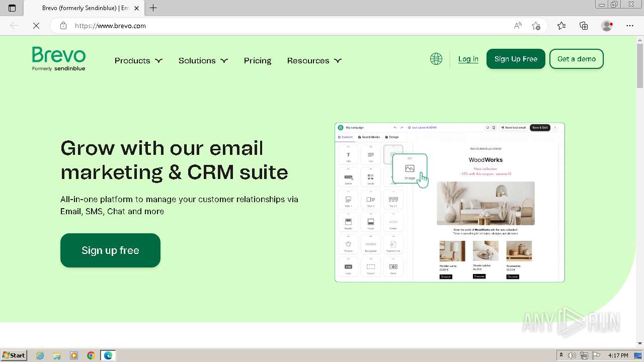Click the page scrollbar thumb
The height and width of the screenshot is (362, 644).
[640, 66]
